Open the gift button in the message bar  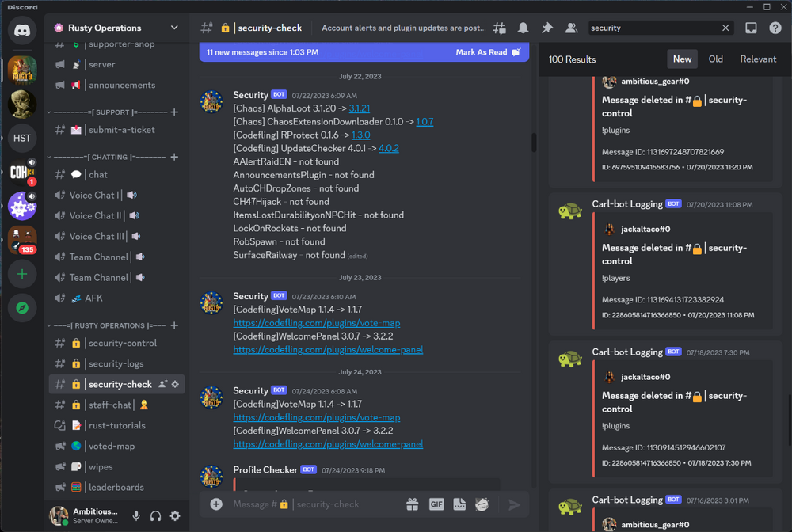click(413, 503)
